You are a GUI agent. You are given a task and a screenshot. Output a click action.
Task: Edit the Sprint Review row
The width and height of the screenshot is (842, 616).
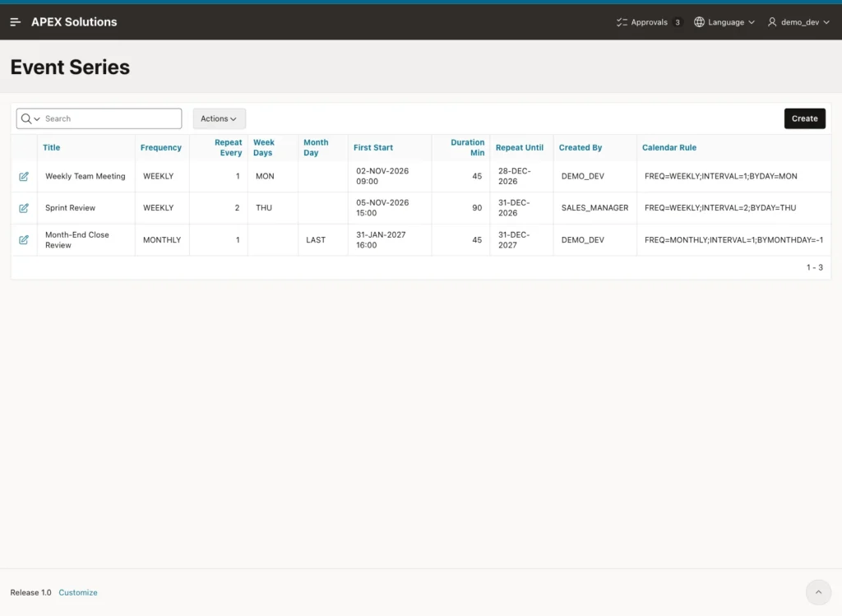(x=24, y=208)
